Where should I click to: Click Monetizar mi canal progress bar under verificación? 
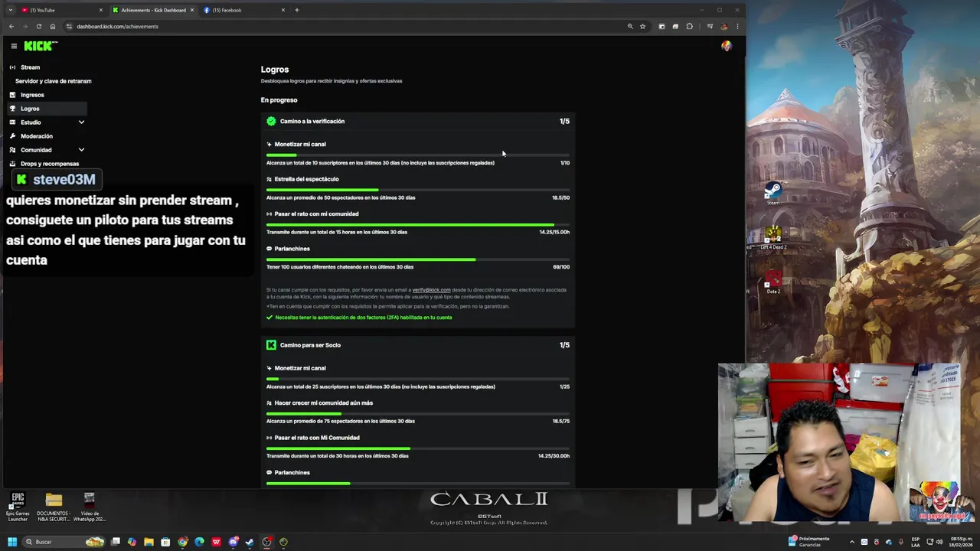[418, 155]
